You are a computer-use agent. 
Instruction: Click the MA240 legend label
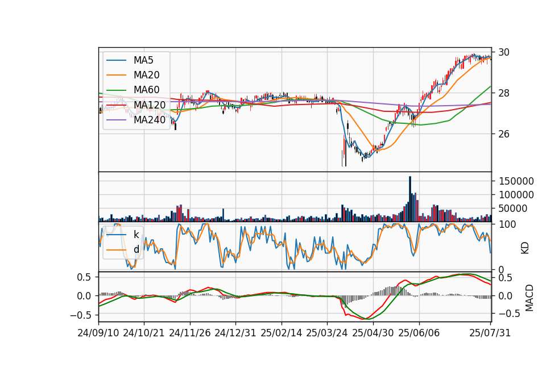pos(150,120)
